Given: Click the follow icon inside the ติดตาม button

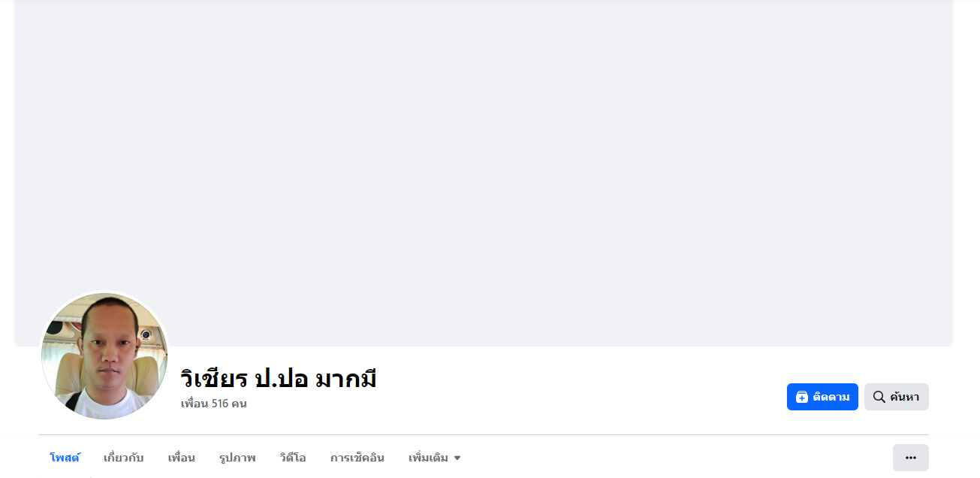Looking at the screenshot, I should pyautogui.click(x=802, y=397).
